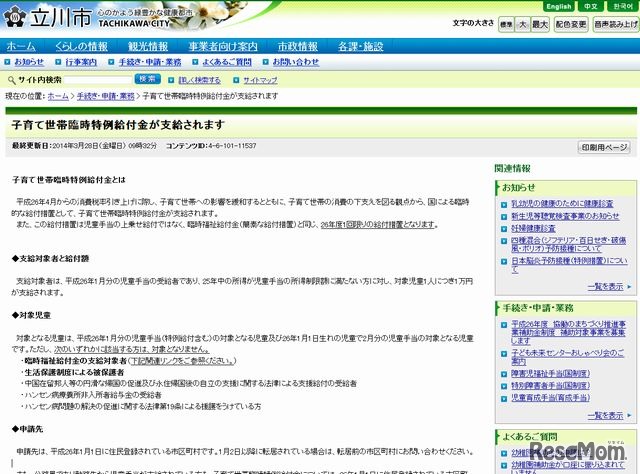Open 行事案内 link in sub navigation

(81, 62)
